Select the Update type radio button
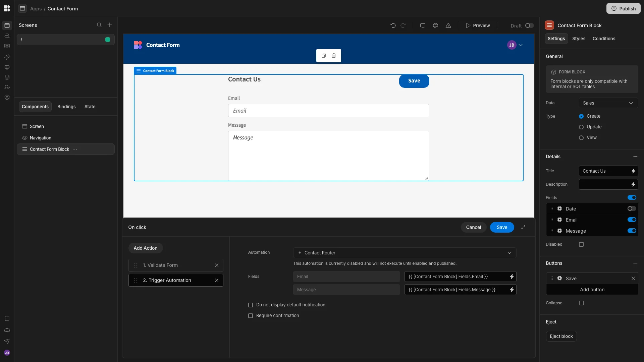Viewport: 644px width, 362px height. [x=581, y=127]
